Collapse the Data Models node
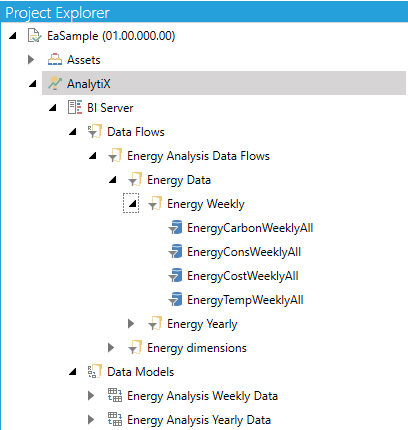Viewport: 408px width, 430px height. [x=72, y=371]
